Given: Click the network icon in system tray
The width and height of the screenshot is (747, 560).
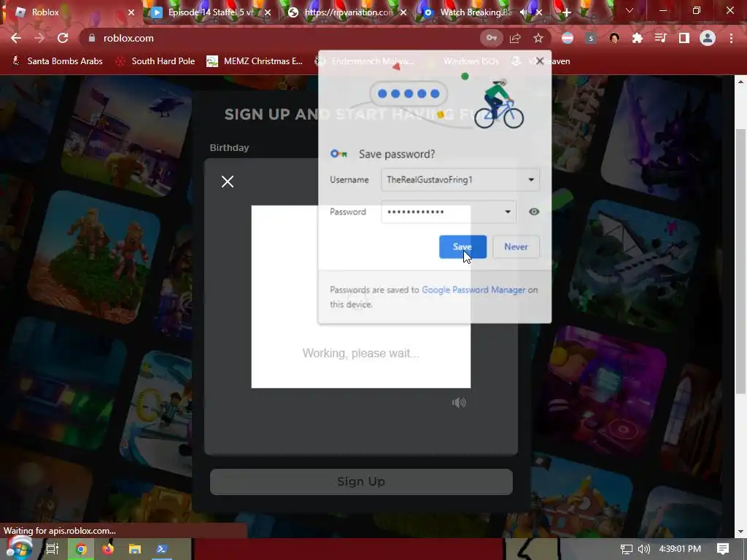Looking at the screenshot, I should (x=627, y=549).
